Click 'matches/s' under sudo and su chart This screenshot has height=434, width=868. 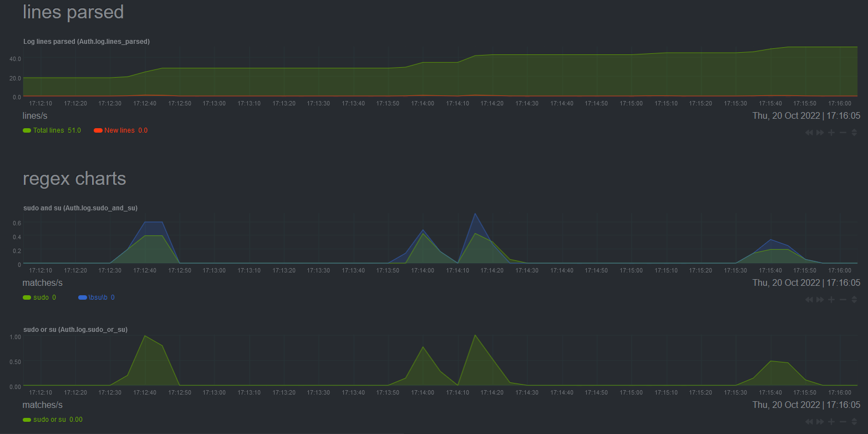pos(43,283)
